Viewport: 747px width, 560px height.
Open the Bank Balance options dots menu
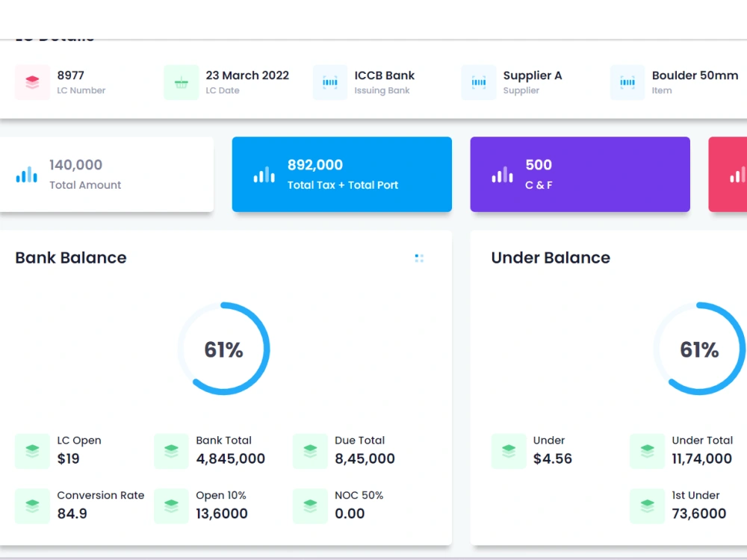(x=419, y=258)
